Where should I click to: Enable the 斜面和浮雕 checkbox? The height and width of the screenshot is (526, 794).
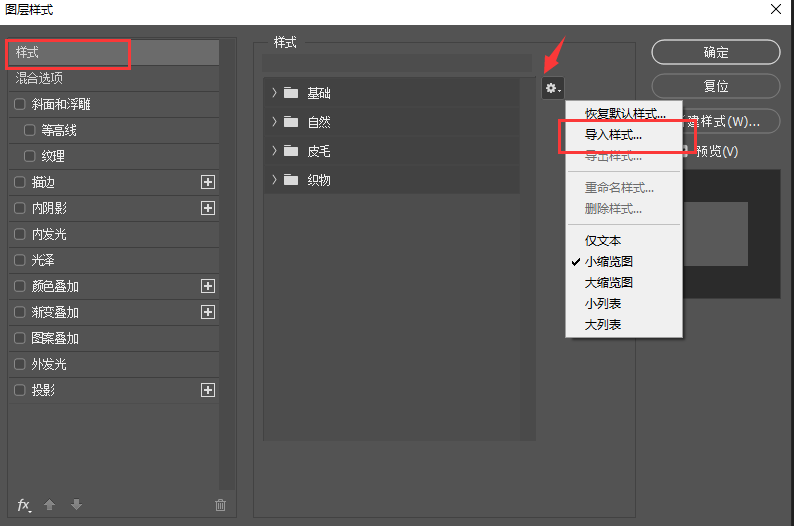pyautogui.click(x=20, y=104)
